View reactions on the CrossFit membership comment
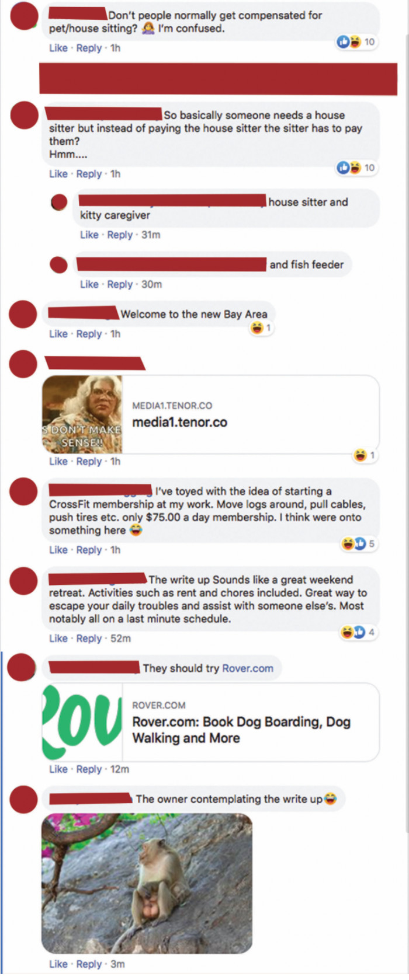 tap(359, 544)
